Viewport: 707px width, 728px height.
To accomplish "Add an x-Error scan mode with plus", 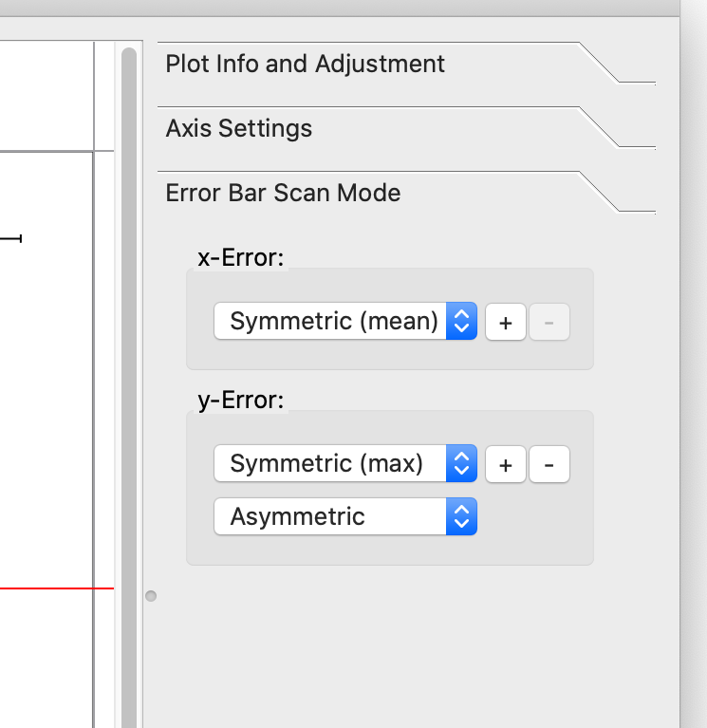I will [x=506, y=323].
